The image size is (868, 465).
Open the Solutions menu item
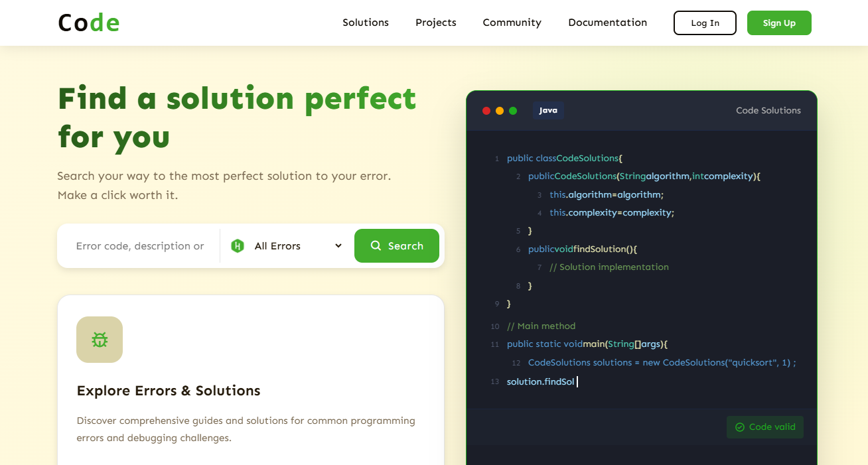pos(366,23)
